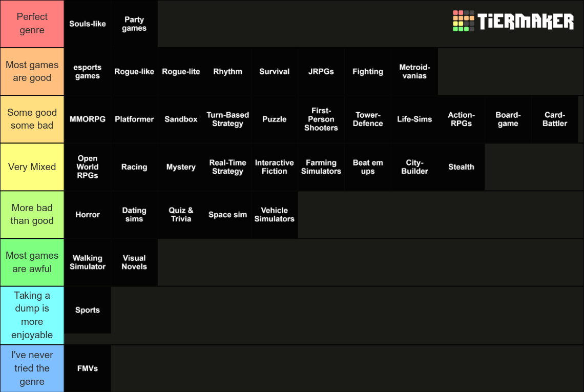Click the Visual Novels tile
Screen dimensions: 584x392
(x=134, y=262)
